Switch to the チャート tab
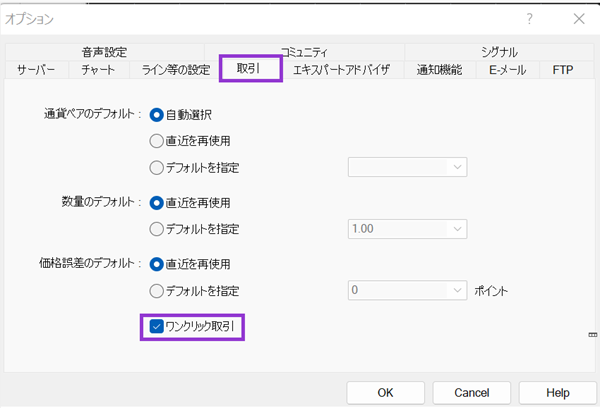The width and height of the screenshot is (600, 408). 98,70
